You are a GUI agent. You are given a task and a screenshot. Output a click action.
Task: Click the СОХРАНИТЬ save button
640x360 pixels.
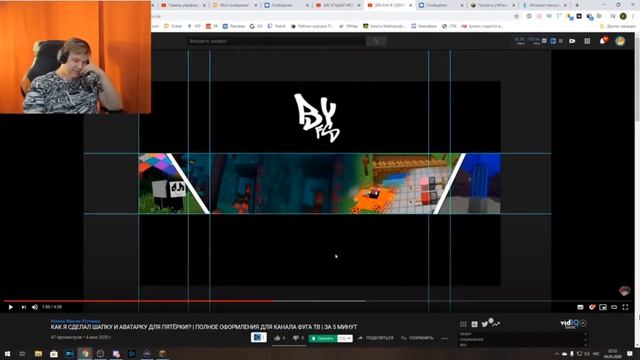click(x=417, y=338)
